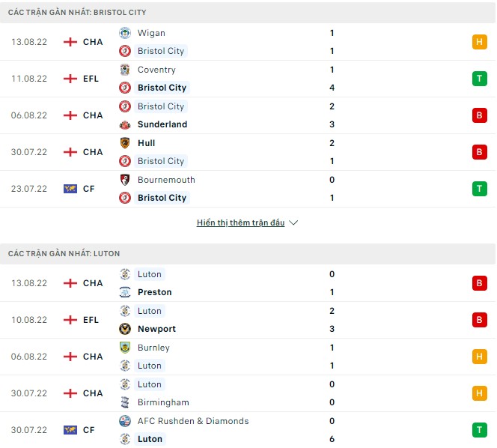
Task: Click the AFC Rushden & Diamonds crest
Action: tap(125, 421)
